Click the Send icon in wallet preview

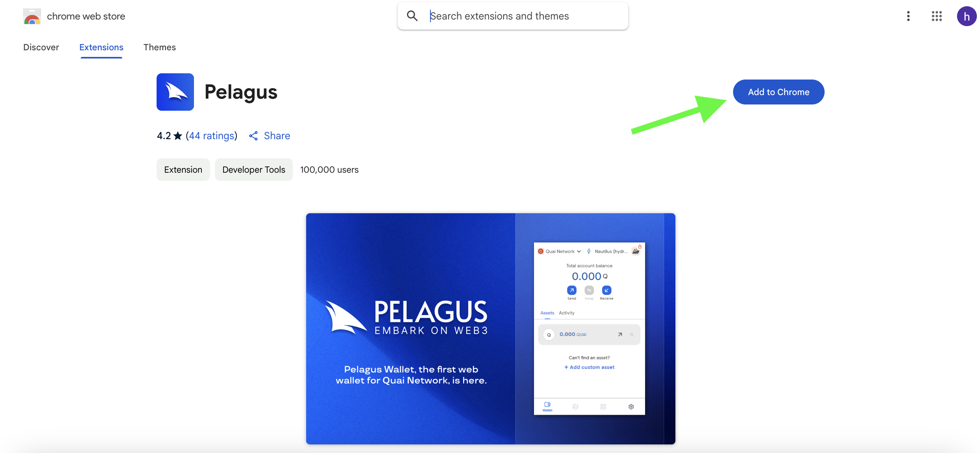571,290
